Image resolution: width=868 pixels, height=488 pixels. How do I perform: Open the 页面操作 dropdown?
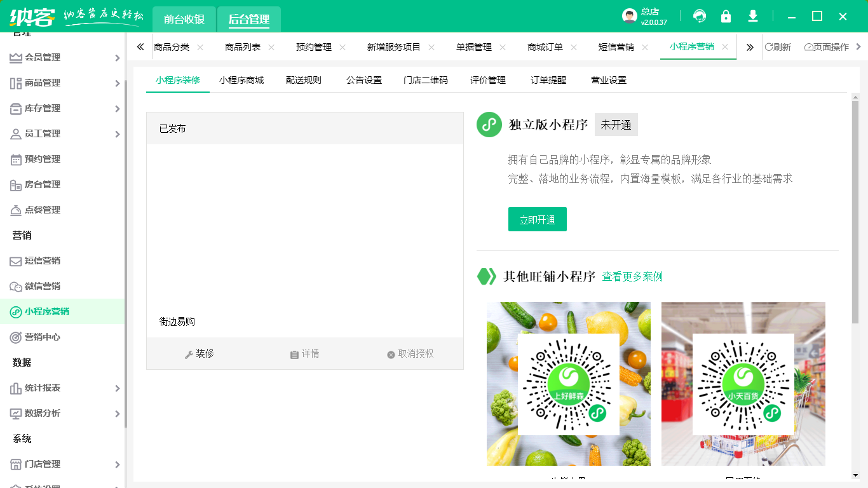[826, 46]
